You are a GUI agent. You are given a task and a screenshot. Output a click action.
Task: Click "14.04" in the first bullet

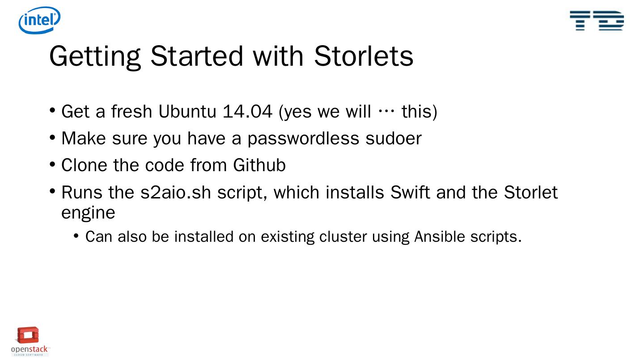click(247, 111)
